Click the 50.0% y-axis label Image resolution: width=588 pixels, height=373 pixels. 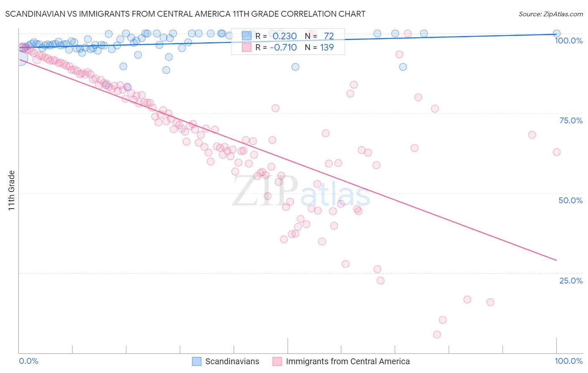(570, 200)
